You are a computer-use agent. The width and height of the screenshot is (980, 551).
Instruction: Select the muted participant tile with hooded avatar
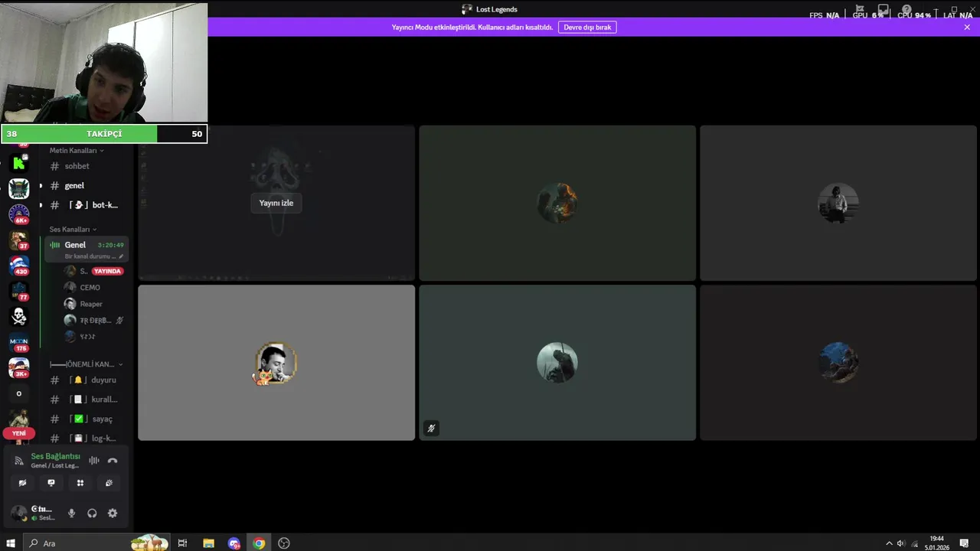click(x=557, y=363)
